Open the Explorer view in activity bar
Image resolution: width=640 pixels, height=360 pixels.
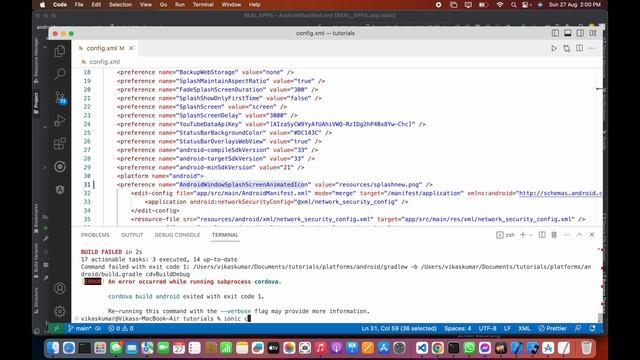(60, 51)
